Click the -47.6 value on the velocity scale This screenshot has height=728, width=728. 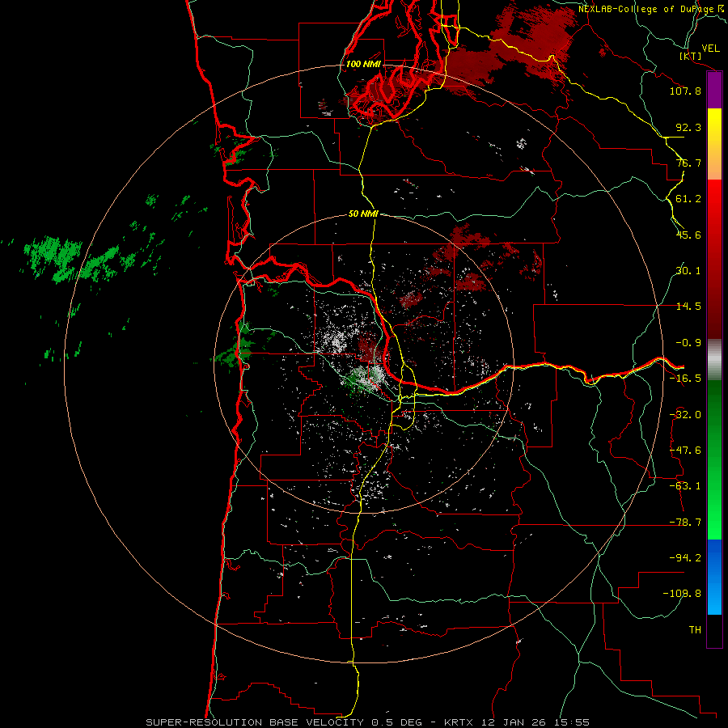click(685, 451)
